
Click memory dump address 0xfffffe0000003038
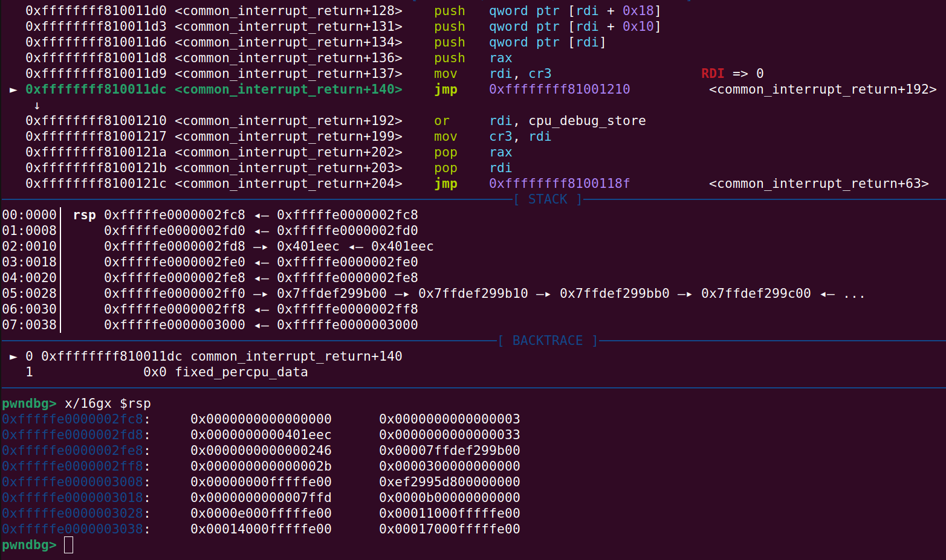click(73, 529)
